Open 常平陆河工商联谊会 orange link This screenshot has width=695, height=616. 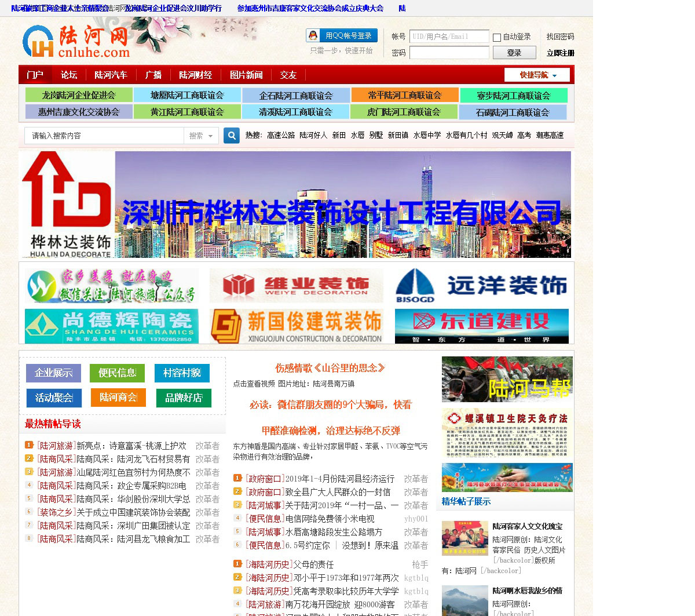pyautogui.click(x=405, y=95)
